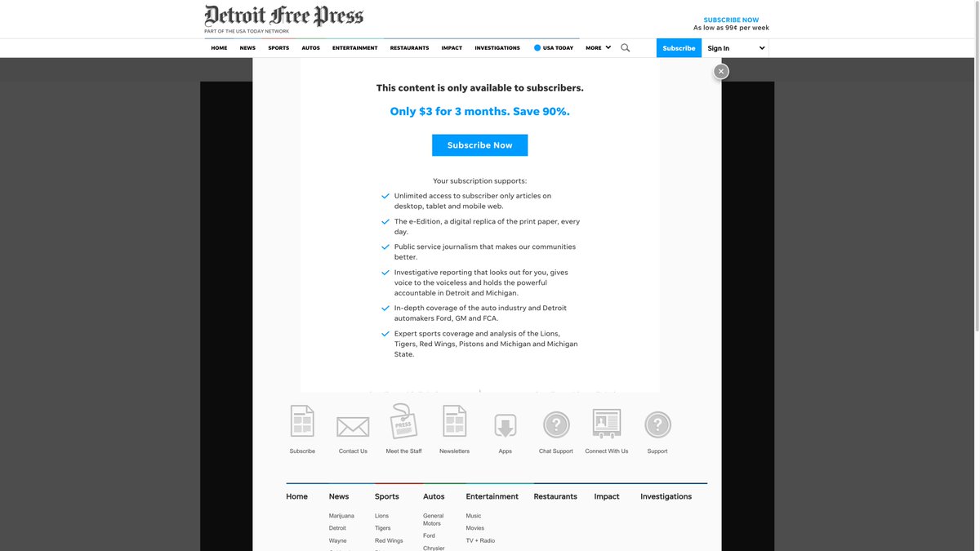980x551 pixels.
Task: Click the 'The e-Edition, a digital replica' bullet
Action: click(487, 226)
